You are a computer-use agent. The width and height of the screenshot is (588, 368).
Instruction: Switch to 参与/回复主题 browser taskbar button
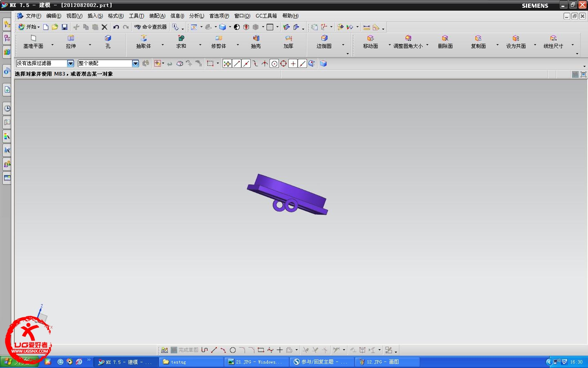click(x=323, y=362)
